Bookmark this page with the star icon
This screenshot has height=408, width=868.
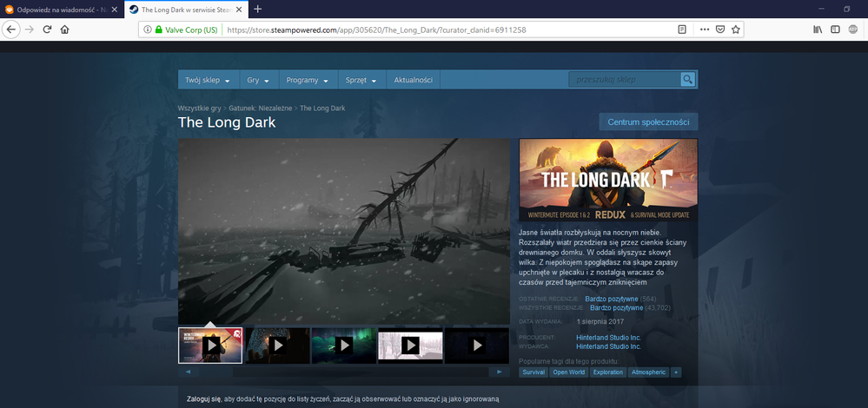(735, 29)
